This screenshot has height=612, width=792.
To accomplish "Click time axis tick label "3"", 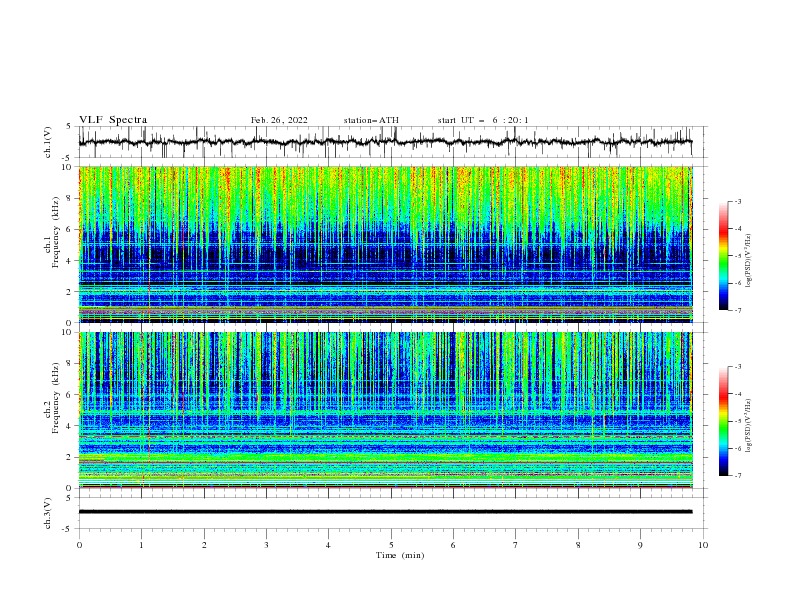I will click(x=266, y=545).
